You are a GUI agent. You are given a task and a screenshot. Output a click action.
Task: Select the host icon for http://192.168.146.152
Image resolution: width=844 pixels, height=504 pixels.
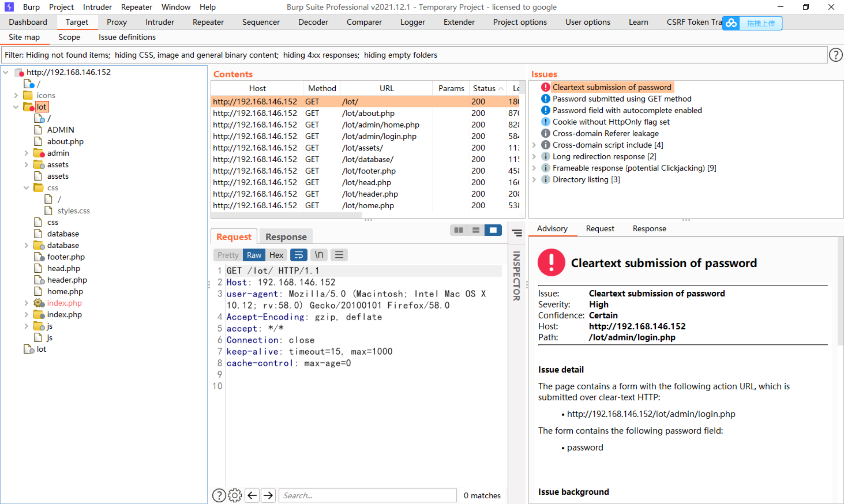19,72
